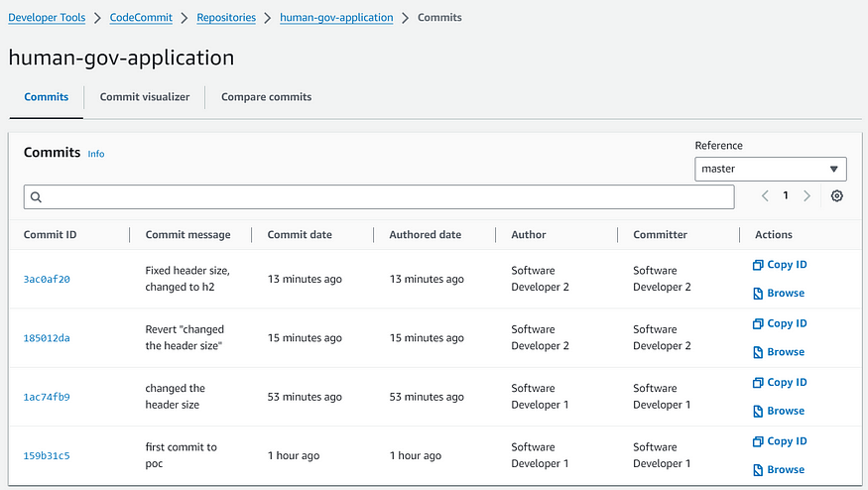Click the human-gov-application page heading
868x490 pixels.
(121, 59)
